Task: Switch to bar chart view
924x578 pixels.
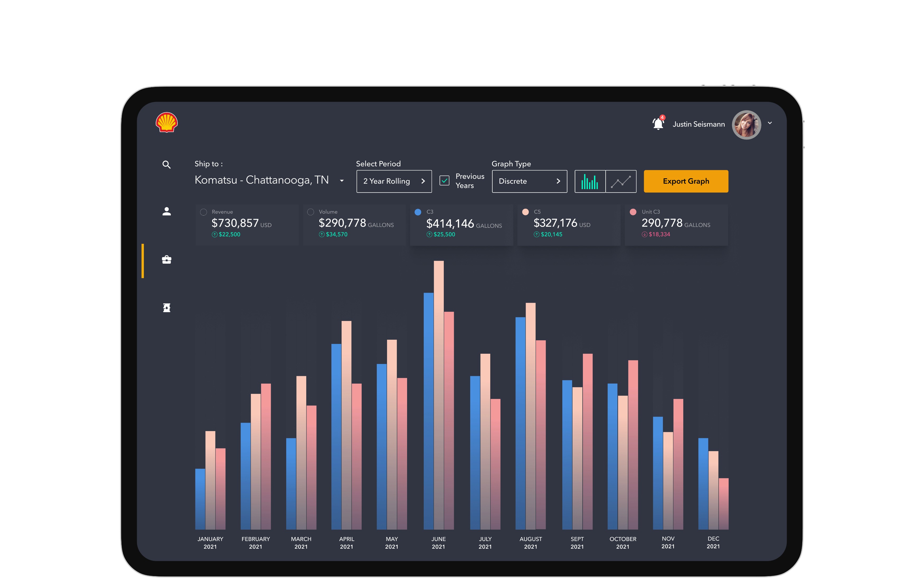Action: click(590, 181)
